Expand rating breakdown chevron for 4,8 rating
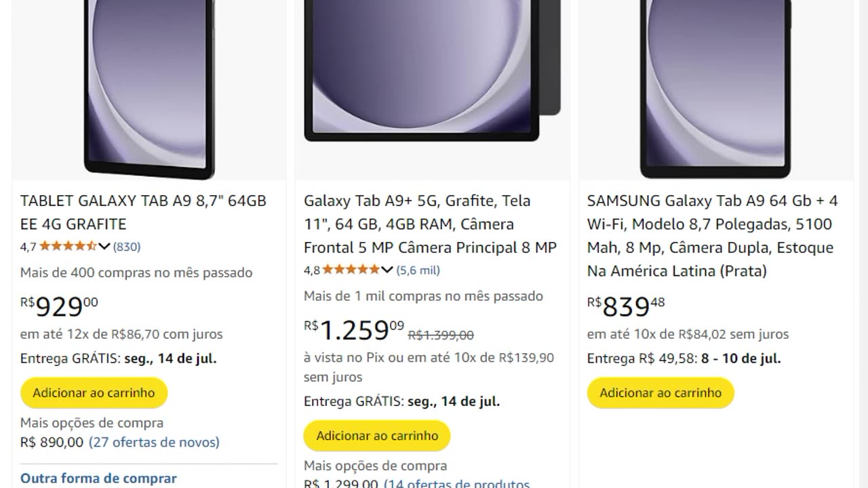The width and height of the screenshot is (868, 488). tap(387, 270)
